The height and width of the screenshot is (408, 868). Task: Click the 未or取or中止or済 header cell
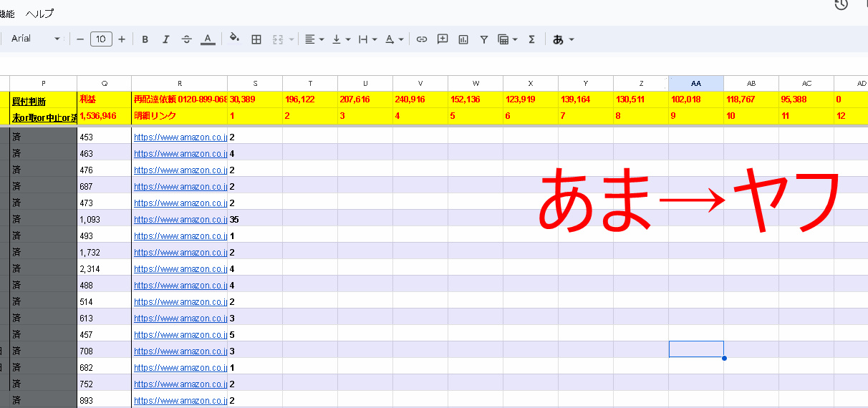pyautogui.click(x=43, y=115)
